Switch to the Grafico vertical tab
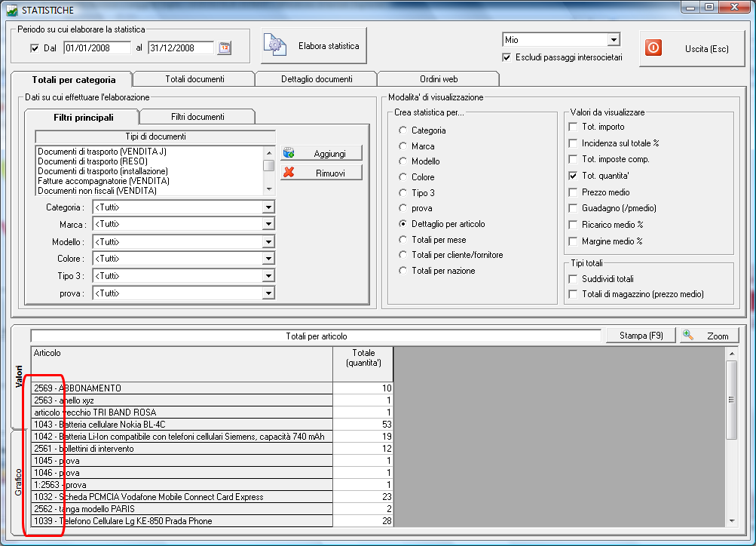 click(x=20, y=481)
